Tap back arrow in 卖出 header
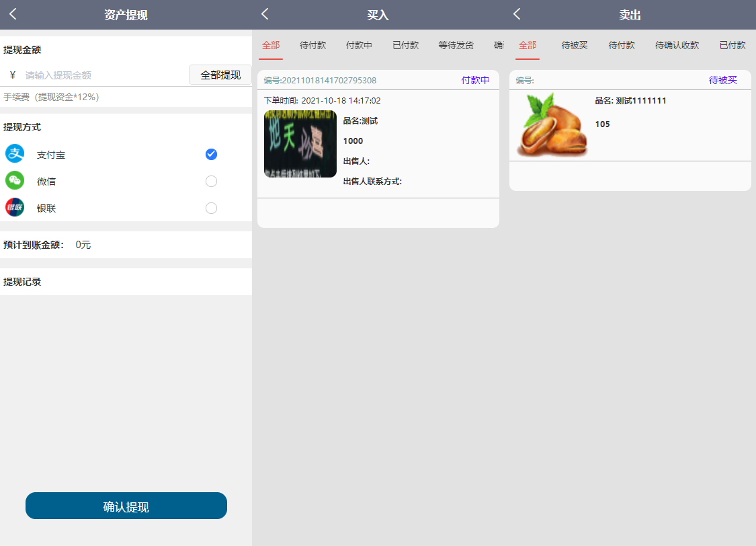Viewport: 756px width, 546px height. pyautogui.click(x=517, y=14)
